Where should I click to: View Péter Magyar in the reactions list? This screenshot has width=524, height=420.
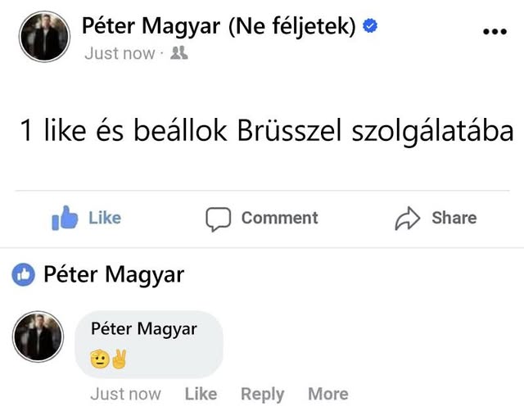(x=114, y=275)
